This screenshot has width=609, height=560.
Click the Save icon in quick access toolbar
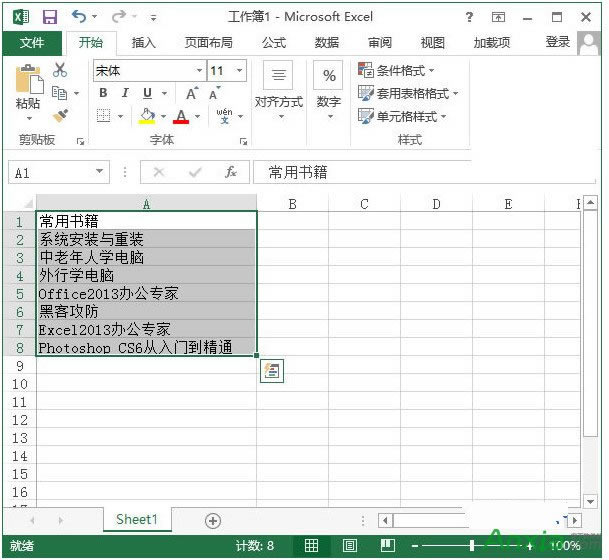[50, 17]
